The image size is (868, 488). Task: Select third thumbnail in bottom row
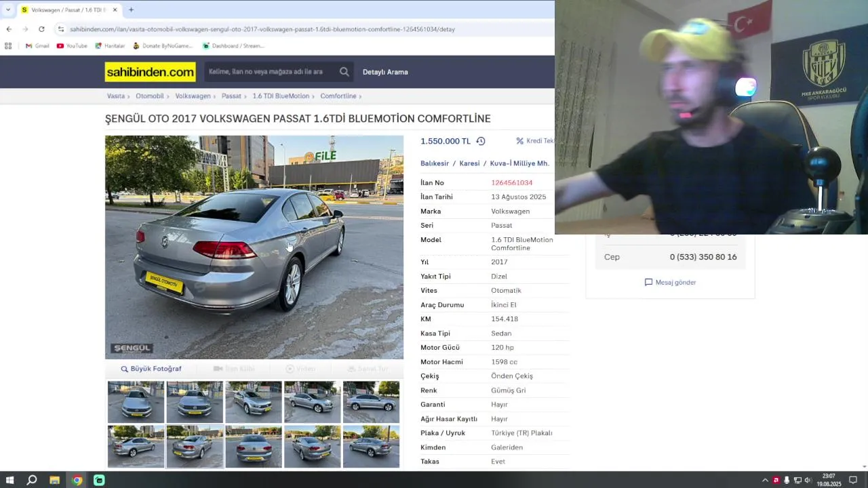(x=254, y=447)
